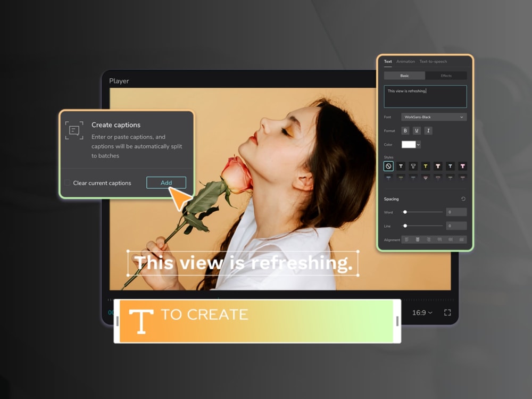Open the Animation tab
Screen dimensions: 532x399
[405, 62]
